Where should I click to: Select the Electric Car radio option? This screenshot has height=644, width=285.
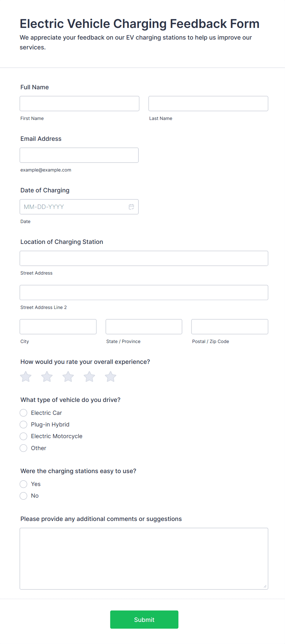24,413
